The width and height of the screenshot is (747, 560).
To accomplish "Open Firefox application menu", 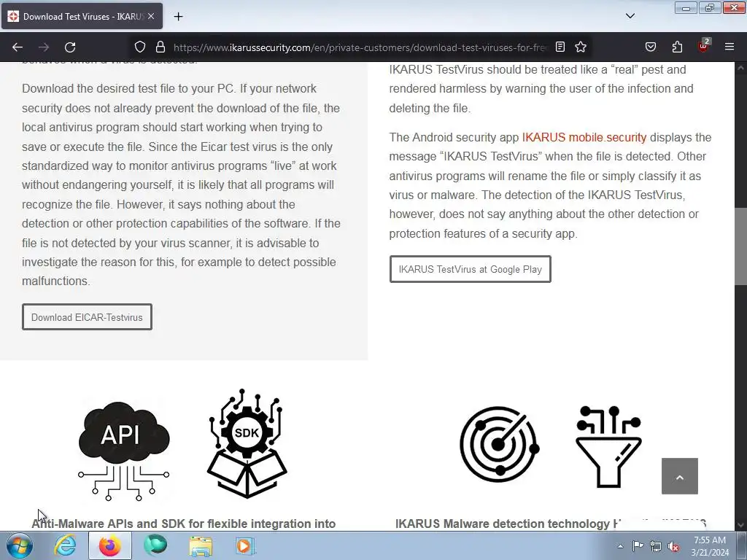I will tap(729, 47).
